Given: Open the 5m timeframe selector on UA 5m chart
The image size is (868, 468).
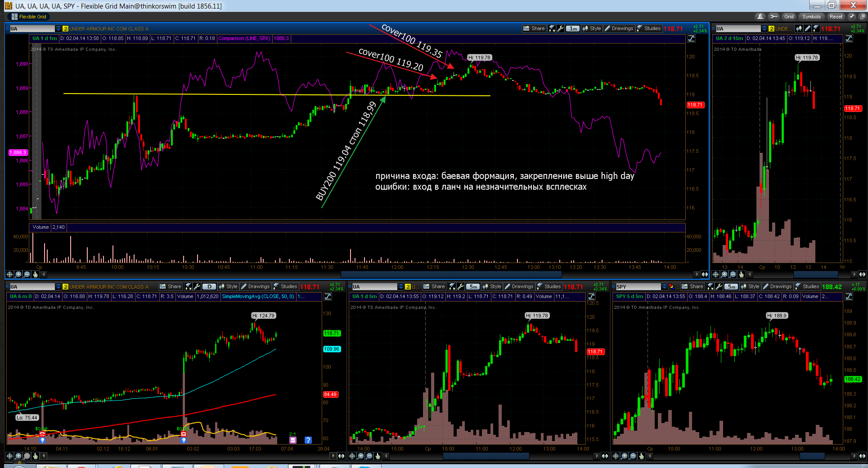Looking at the screenshot, I should (x=473, y=286).
